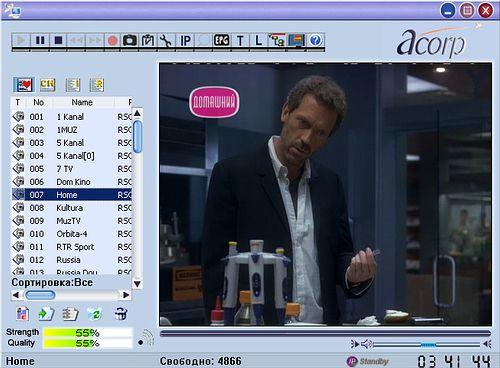Click the application icon in title bar
The width and height of the screenshot is (500, 368).
13,11
